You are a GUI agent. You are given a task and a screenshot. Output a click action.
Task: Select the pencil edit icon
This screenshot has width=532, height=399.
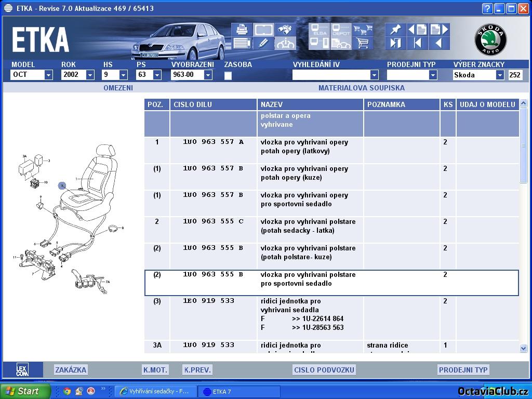263,43
